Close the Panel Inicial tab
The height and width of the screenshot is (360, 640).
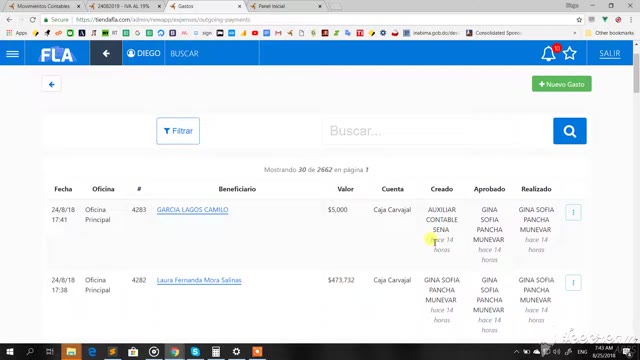coord(320,6)
